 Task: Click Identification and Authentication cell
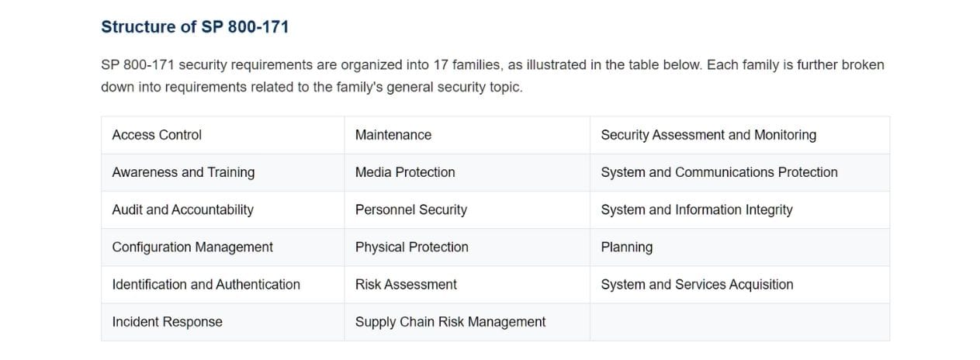[x=223, y=284]
